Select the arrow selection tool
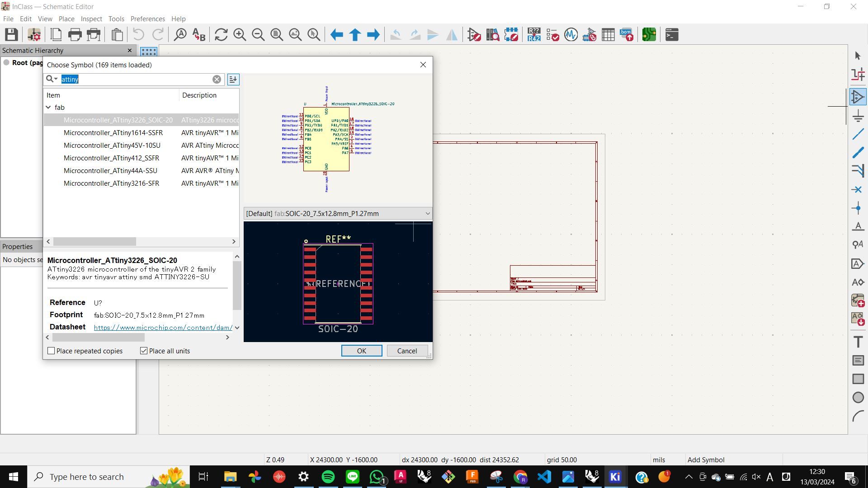Screen dimensions: 868x488 point(858,56)
